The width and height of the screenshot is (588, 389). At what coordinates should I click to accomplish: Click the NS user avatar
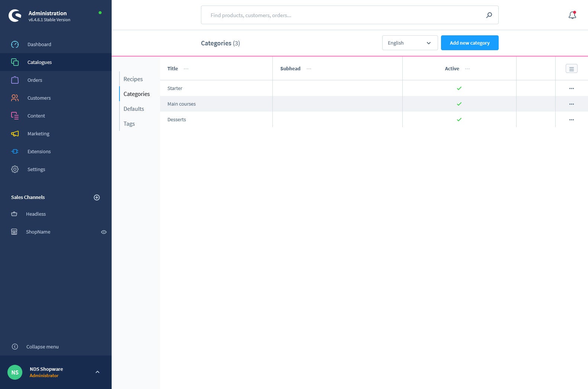15,372
